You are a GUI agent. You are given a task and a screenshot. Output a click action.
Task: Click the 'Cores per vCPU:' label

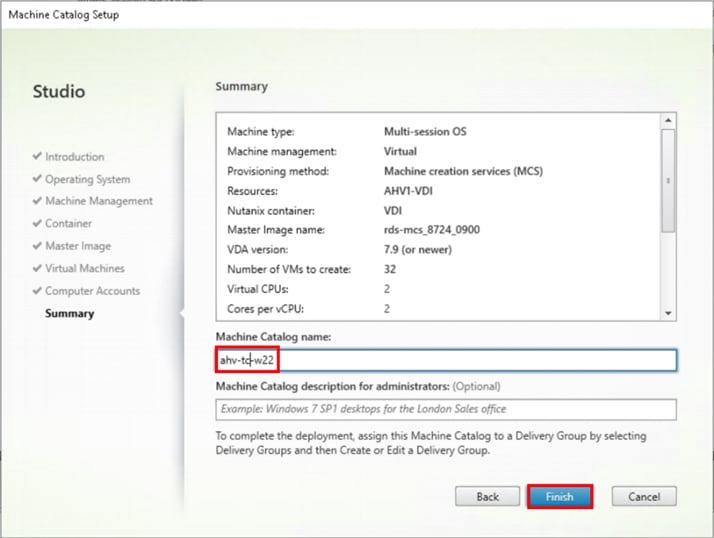coord(265,309)
